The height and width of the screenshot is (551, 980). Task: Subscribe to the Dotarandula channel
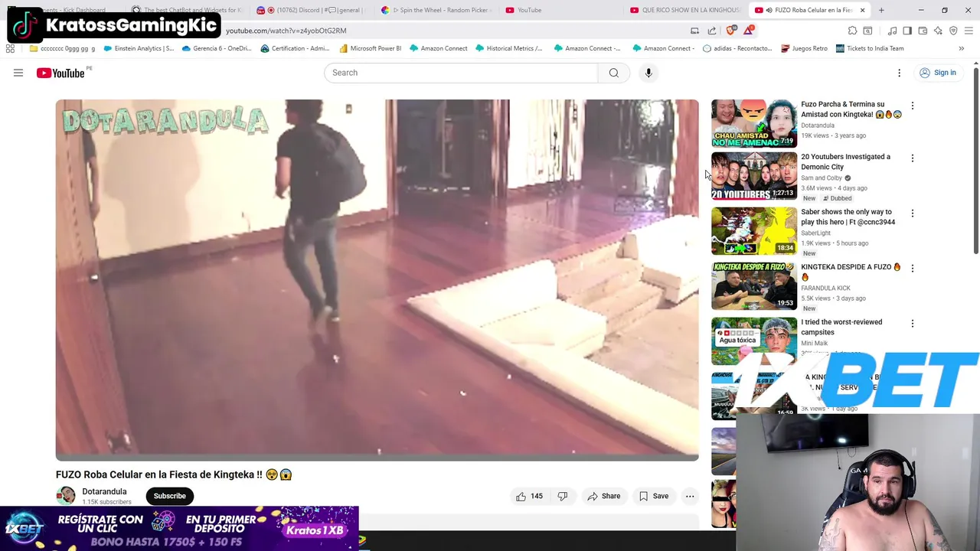pos(169,496)
